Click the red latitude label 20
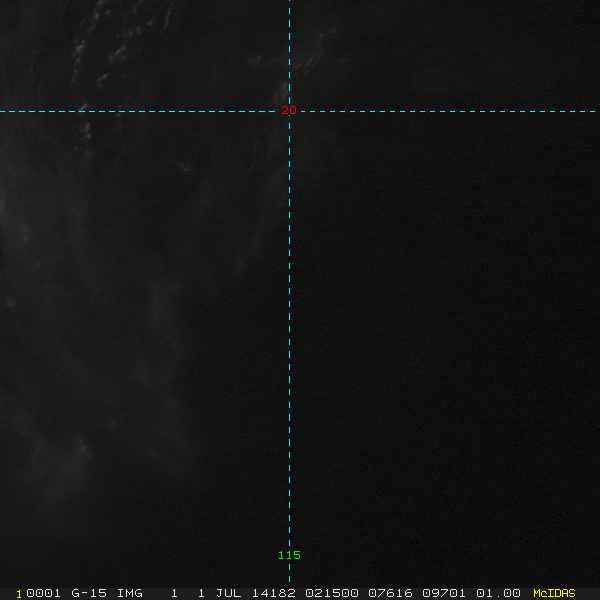Image resolution: width=600 pixels, height=600 pixels. [289, 110]
